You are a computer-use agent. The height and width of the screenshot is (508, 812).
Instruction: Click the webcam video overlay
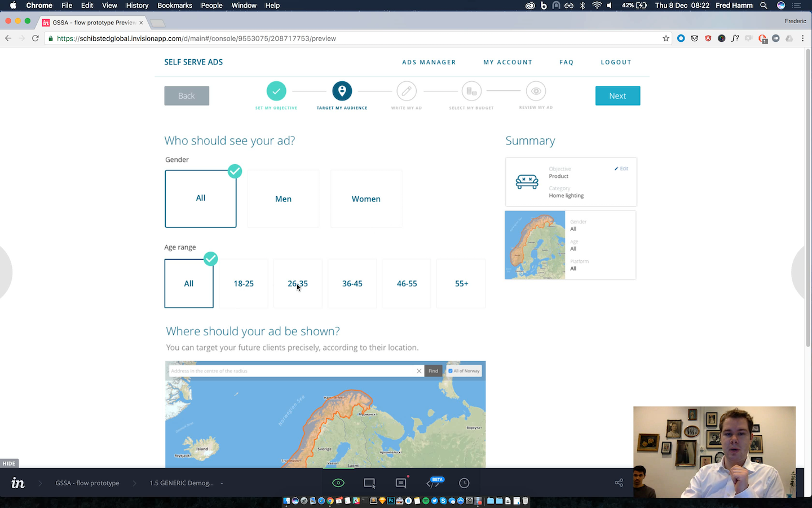tap(714, 452)
